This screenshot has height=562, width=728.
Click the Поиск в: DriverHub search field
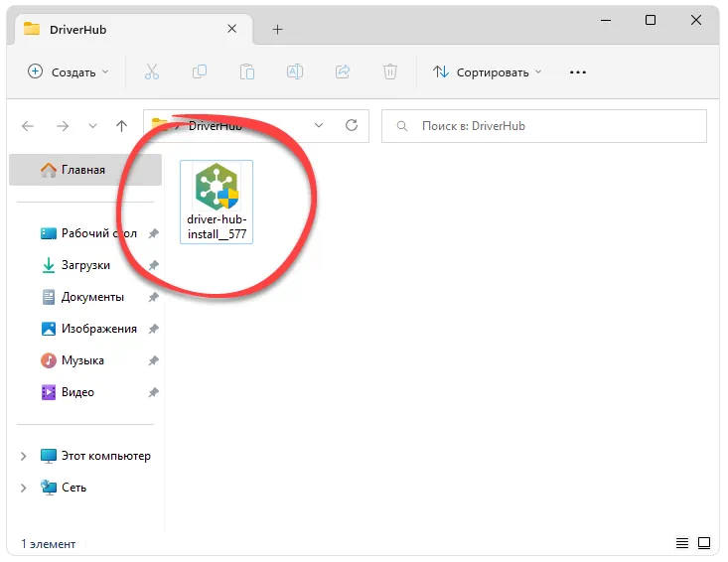pos(544,126)
